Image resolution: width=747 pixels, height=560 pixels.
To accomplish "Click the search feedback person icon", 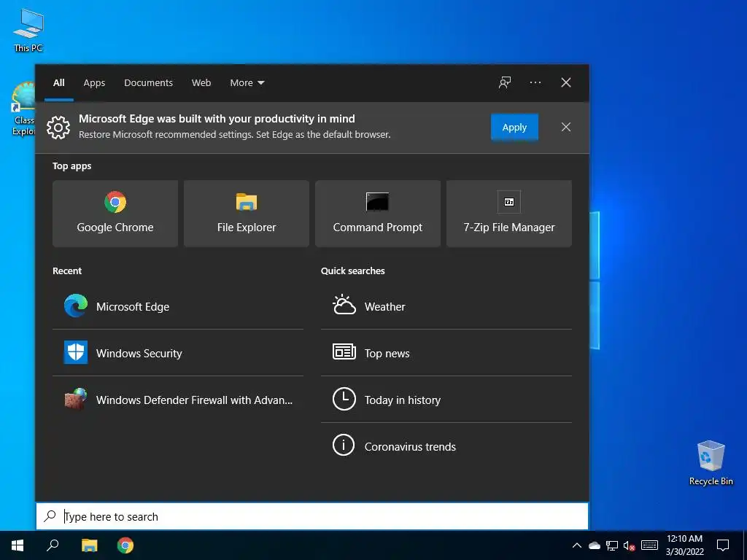I will (x=505, y=82).
